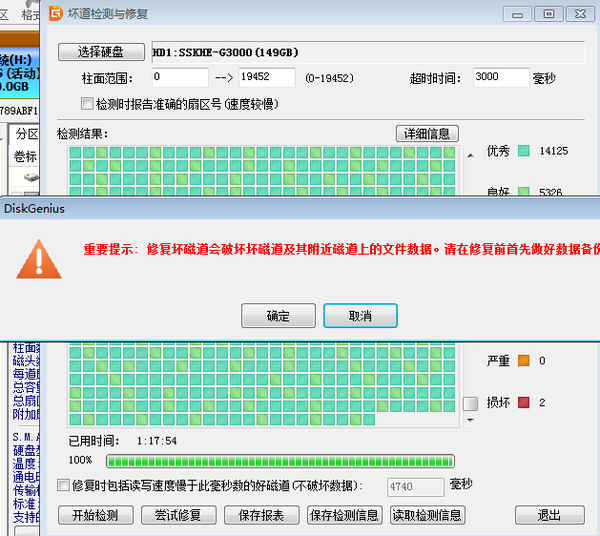Click the disk drive icon under 卷标

[x=32, y=177]
